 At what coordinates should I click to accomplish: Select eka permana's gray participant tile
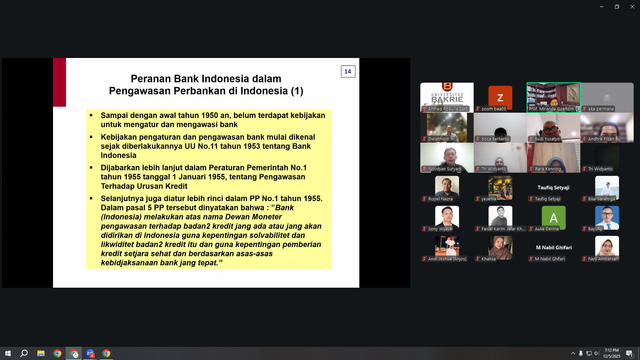[607, 97]
